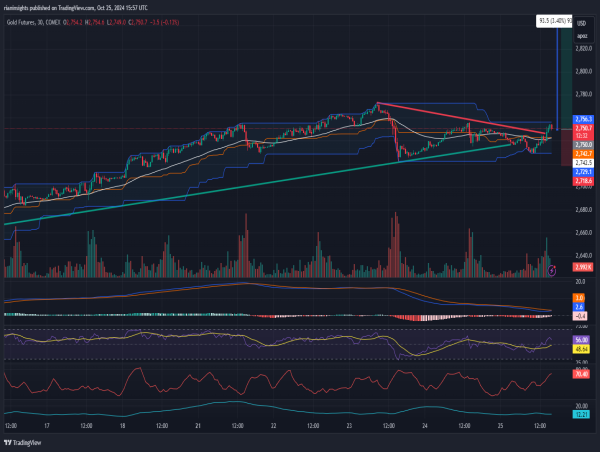Click the gray 2,750.0 price tag
Image resolution: width=600 pixels, height=452 pixels.
[583, 145]
